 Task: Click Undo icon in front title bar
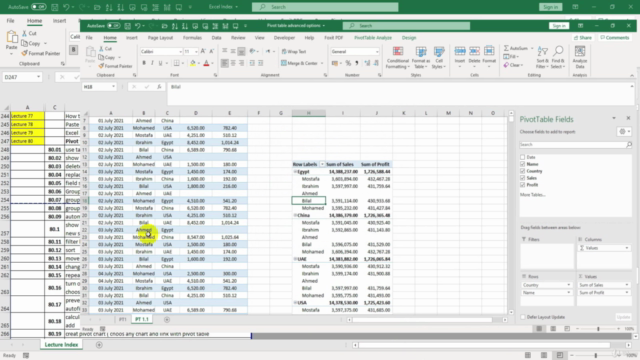point(138,26)
